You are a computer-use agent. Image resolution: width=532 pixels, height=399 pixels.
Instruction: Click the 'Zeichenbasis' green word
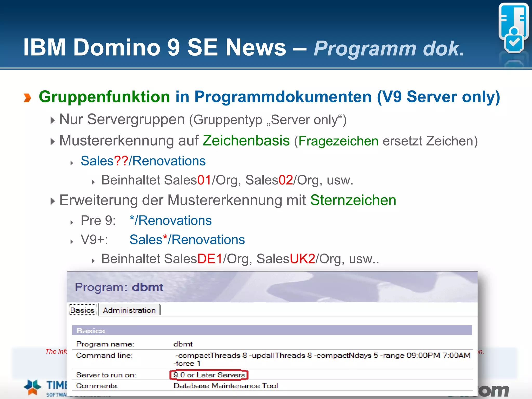(246, 141)
